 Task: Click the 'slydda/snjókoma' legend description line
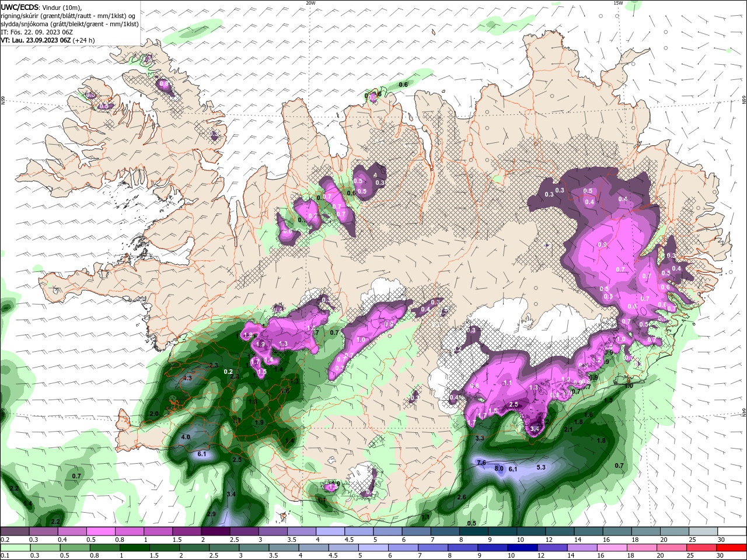coord(69,24)
